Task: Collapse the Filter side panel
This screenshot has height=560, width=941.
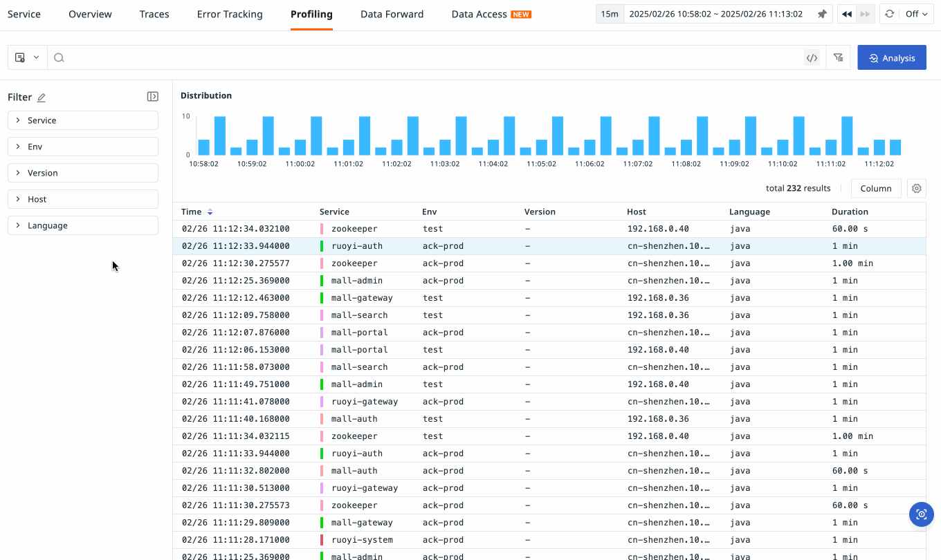Action: pos(153,97)
